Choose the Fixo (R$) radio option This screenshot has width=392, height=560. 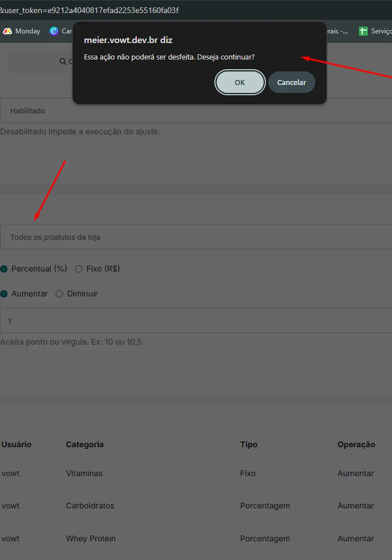point(79,269)
